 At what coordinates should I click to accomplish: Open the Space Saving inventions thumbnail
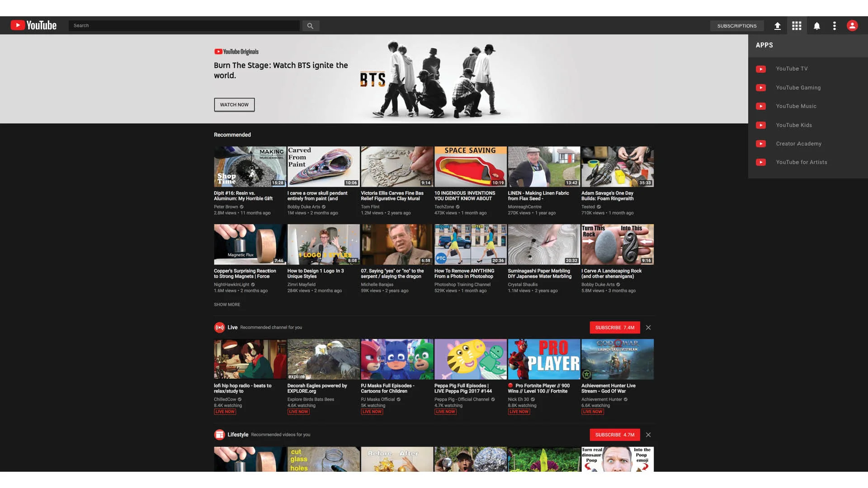coord(471,166)
